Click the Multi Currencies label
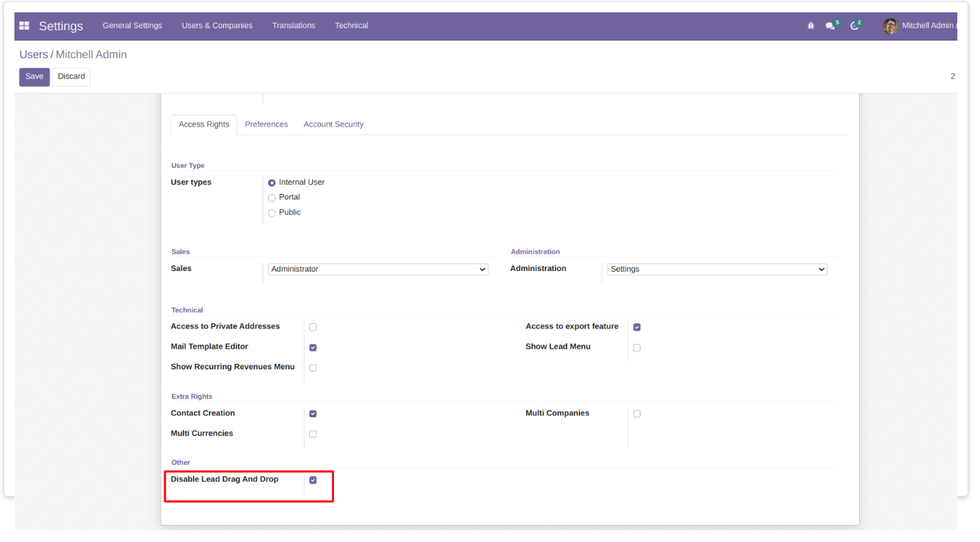Screen dimensions: 980x542 click(202, 433)
